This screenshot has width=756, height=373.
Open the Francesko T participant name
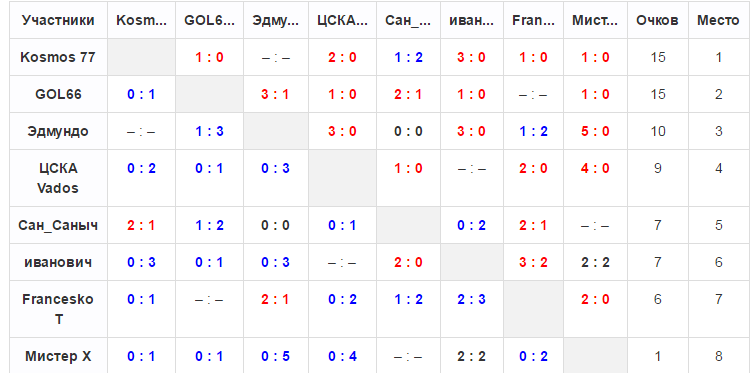(58, 309)
